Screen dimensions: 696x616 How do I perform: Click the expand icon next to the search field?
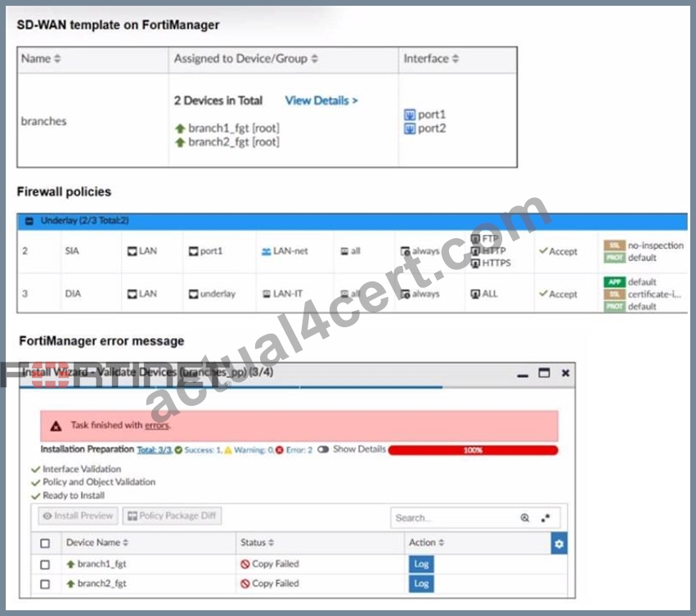[546, 518]
